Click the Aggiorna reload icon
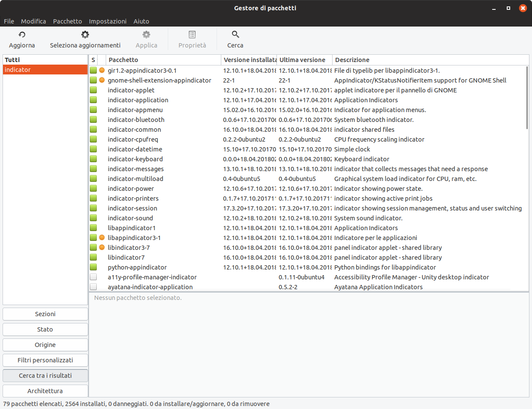 tap(22, 34)
